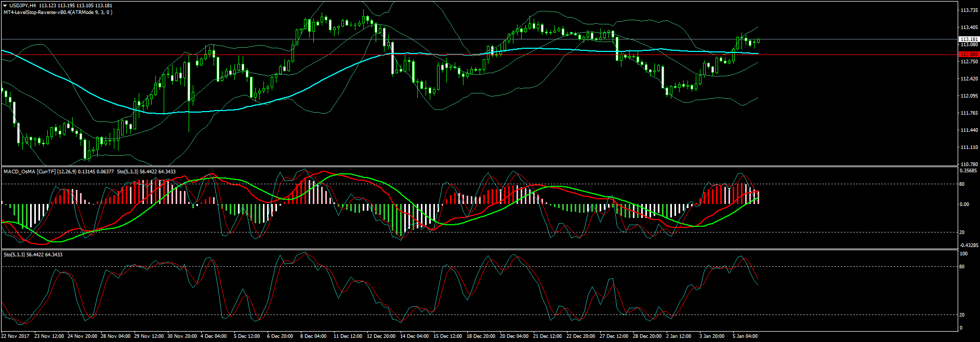Click the 18 Dec 20:00 time label
Screen dimensions: 980x342
(481, 336)
